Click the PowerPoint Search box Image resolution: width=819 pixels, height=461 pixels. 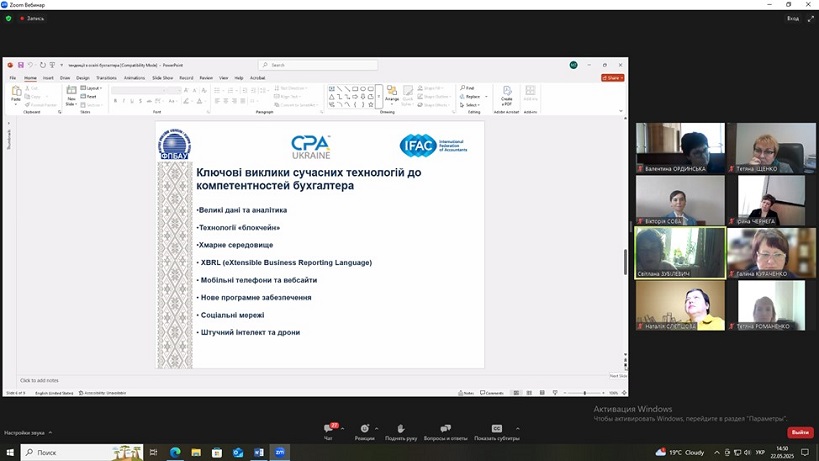click(318, 65)
